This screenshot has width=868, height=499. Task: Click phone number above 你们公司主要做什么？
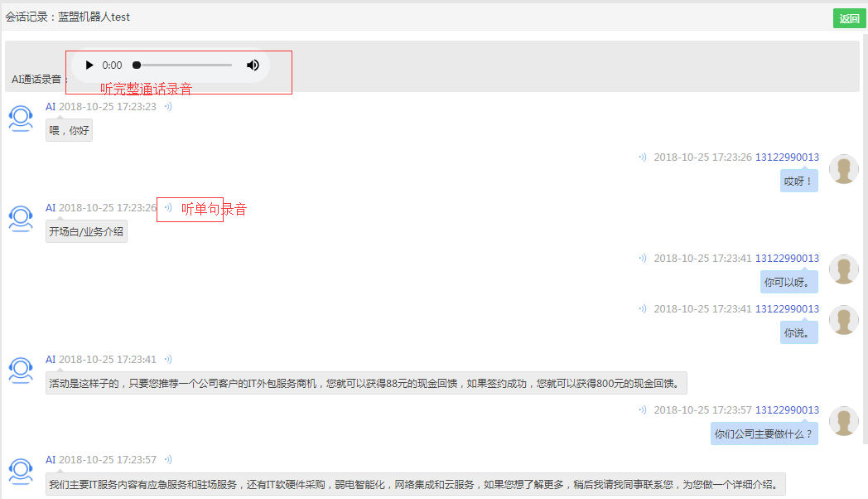(x=787, y=410)
